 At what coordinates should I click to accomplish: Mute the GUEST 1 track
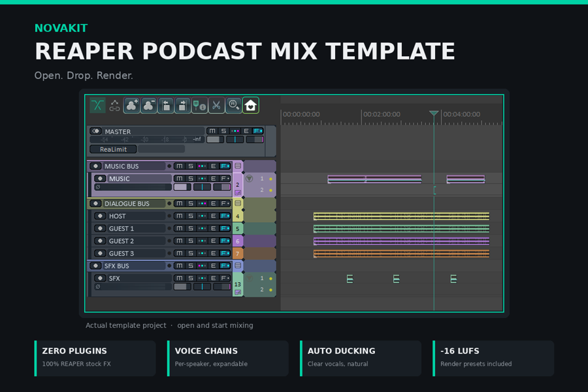coord(180,228)
